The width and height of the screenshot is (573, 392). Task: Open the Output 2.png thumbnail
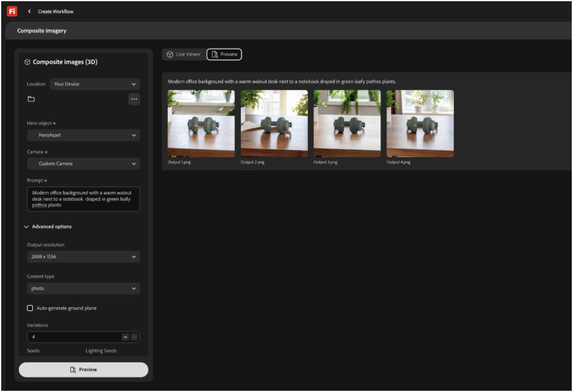(274, 123)
